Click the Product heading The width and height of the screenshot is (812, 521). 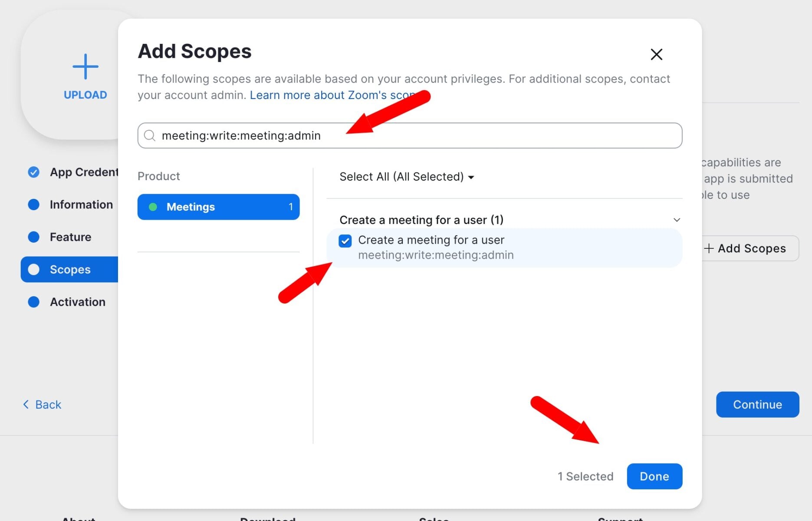158,176
